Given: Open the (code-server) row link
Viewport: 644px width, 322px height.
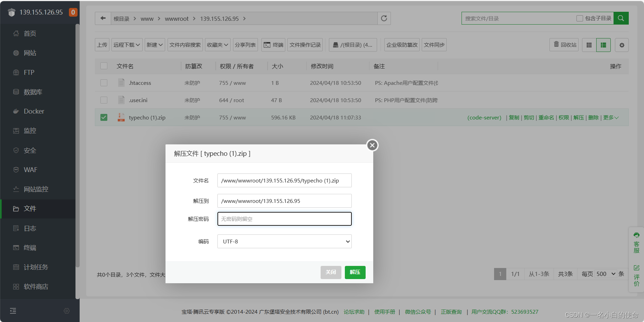Looking at the screenshot, I should (x=484, y=117).
